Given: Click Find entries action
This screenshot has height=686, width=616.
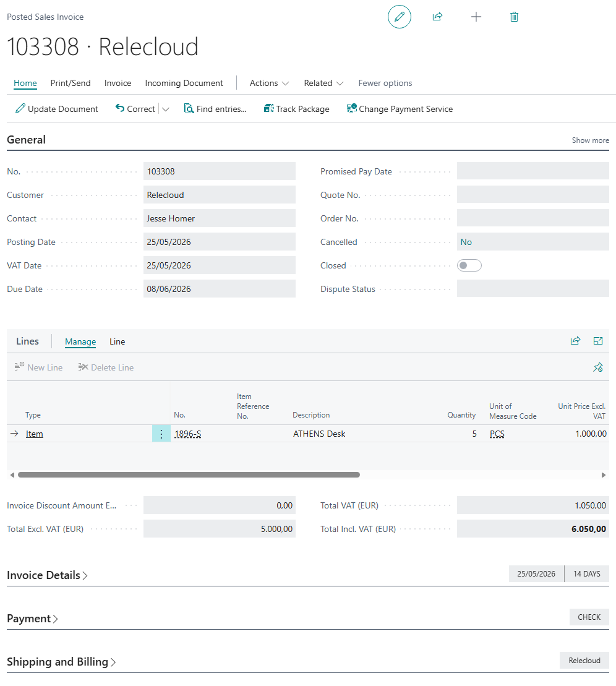Looking at the screenshot, I should point(215,109).
